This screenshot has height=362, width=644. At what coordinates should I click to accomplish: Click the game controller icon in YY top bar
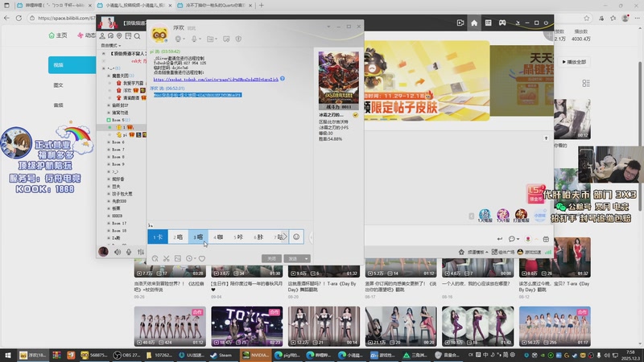(502, 23)
